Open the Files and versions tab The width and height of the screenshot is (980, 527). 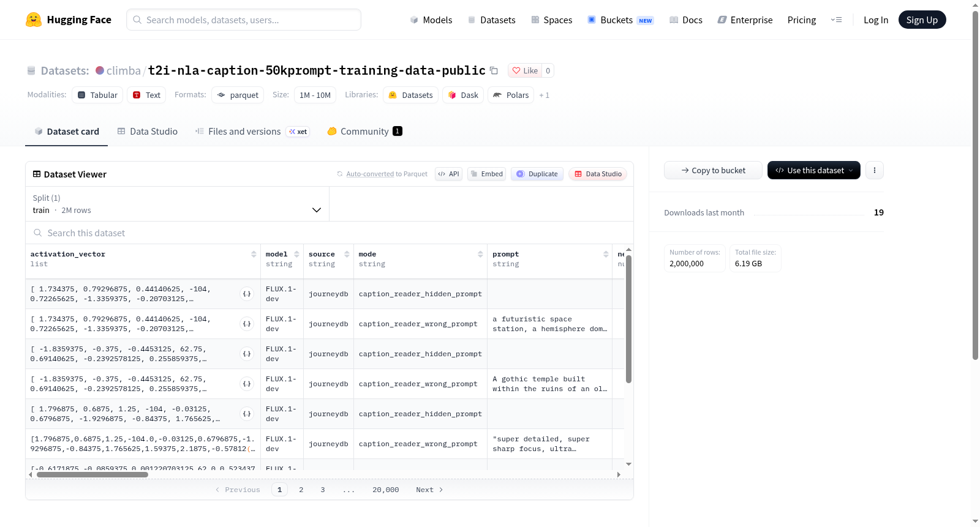pos(252,131)
